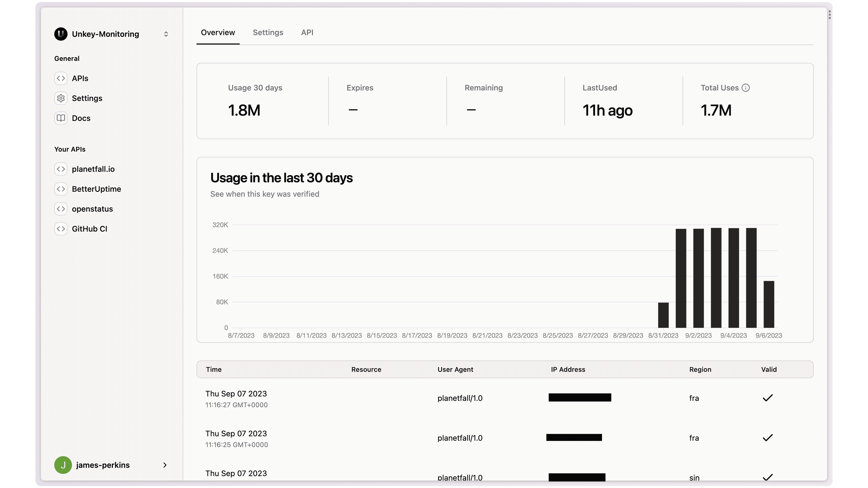This screenshot has height=488, width=868.
Task: Open the workspace switcher chevron
Action: (166, 34)
